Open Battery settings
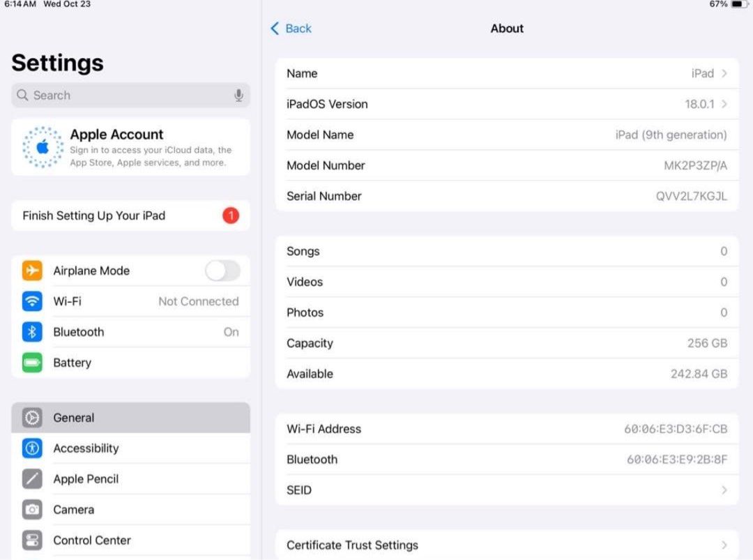This screenshot has width=753, height=560. [130, 363]
